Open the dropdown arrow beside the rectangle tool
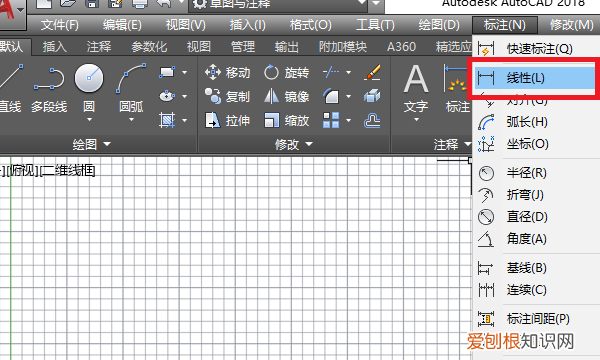Viewport: 600px width, 360px height. tap(184, 72)
